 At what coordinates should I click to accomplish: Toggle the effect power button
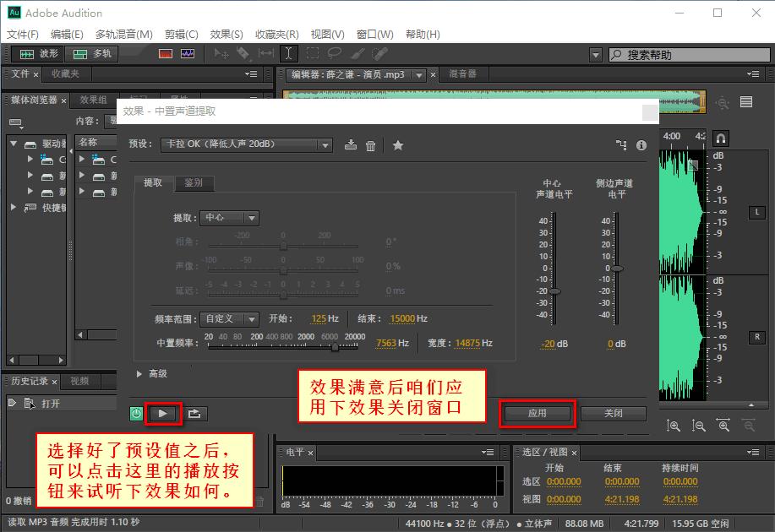(x=134, y=414)
